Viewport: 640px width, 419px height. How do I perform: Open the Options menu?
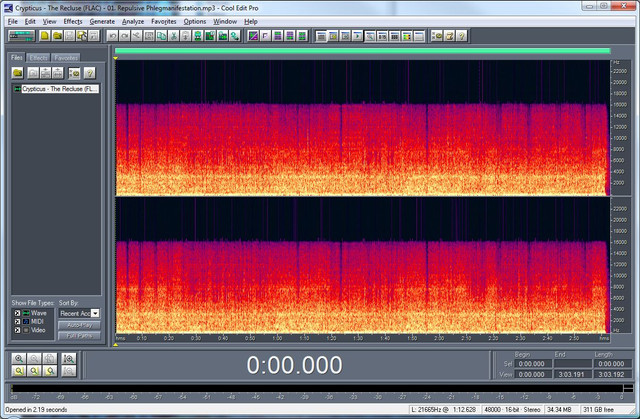click(194, 21)
